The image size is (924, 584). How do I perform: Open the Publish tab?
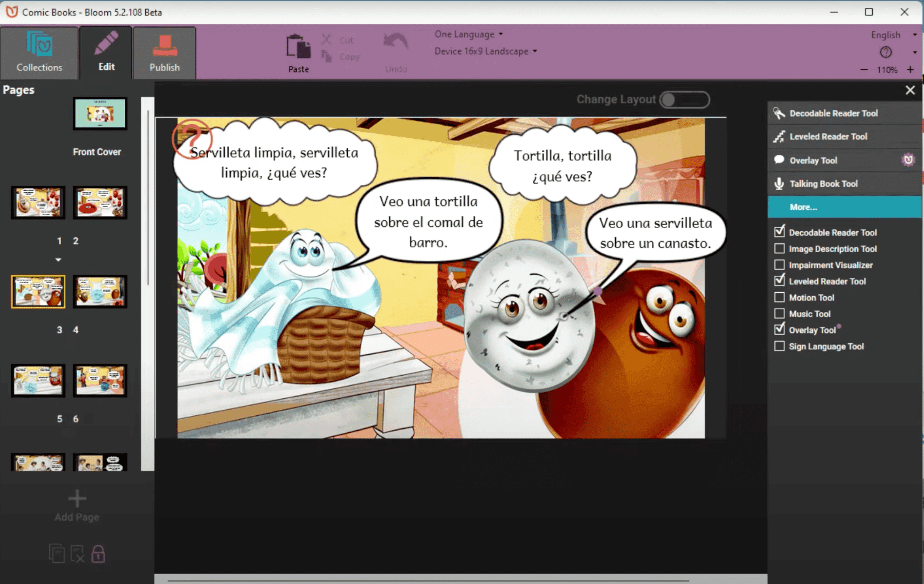pos(164,53)
